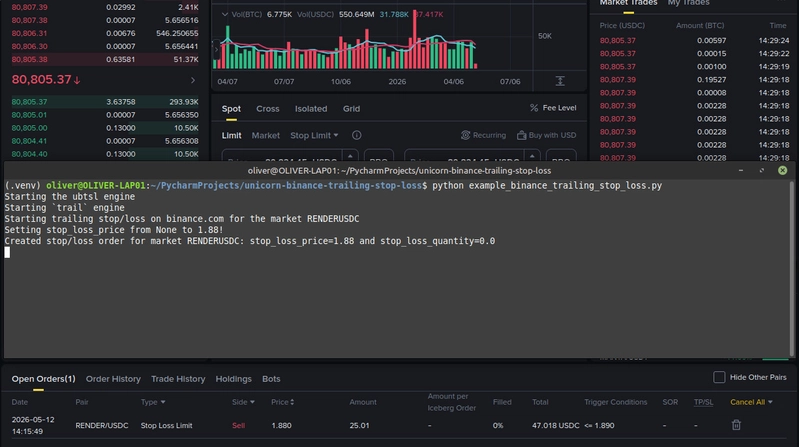
Task: Select bid row priced 80,805.01
Action: pos(104,115)
